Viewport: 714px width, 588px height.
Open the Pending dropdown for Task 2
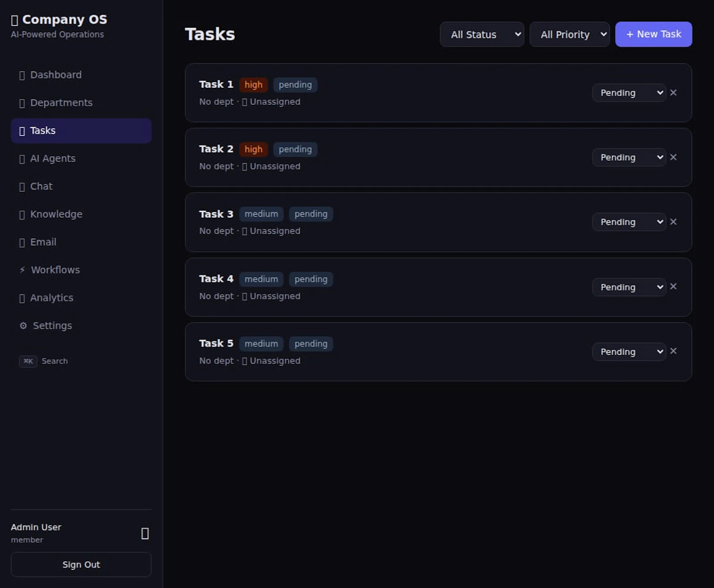[629, 157]
